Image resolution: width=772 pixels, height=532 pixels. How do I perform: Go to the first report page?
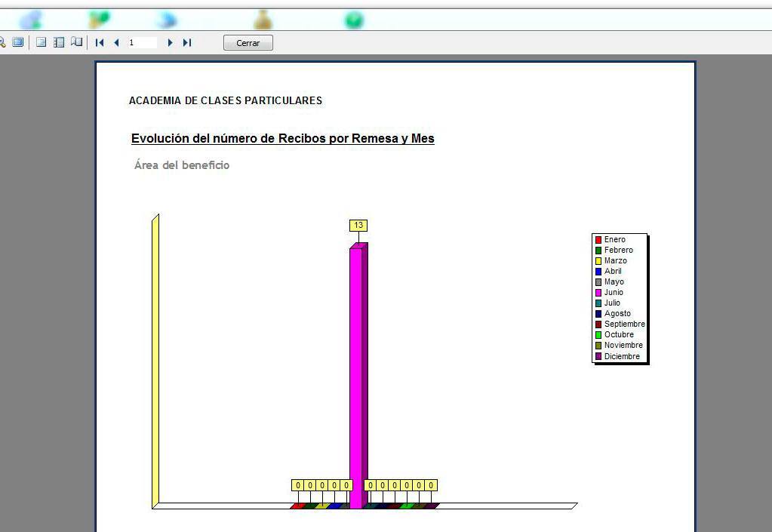pyautogui.click(x=100, y=43)
